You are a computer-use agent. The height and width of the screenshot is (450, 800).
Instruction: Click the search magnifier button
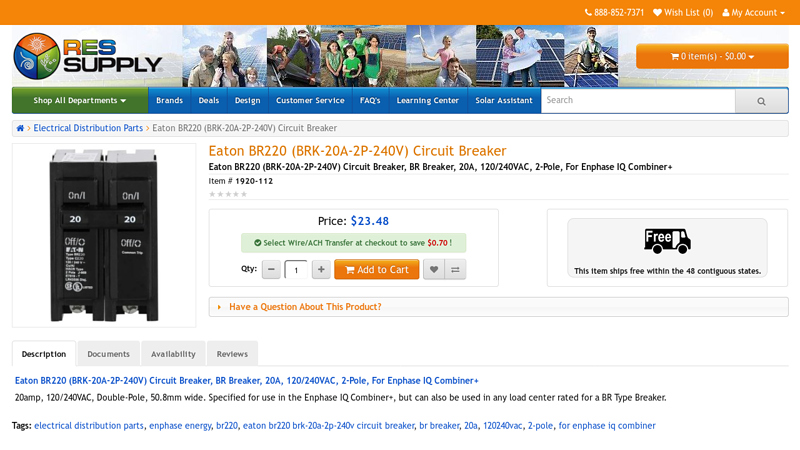point(761,101)
